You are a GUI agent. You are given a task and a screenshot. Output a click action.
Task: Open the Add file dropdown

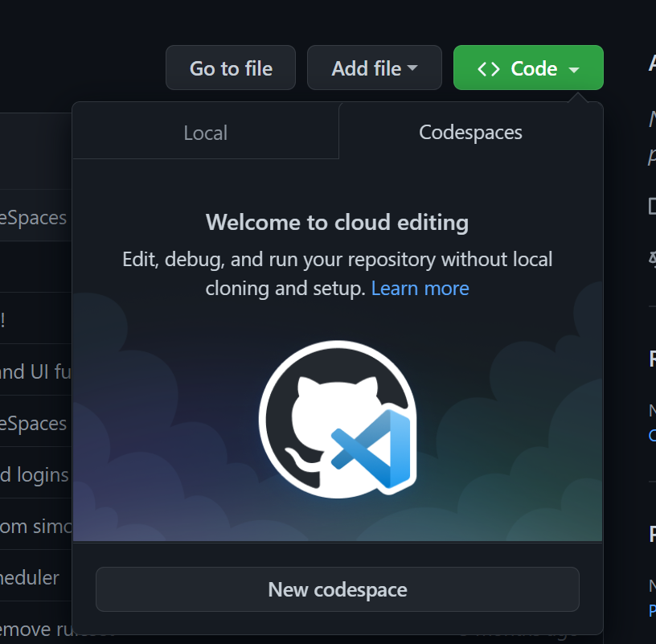(375, 68)
